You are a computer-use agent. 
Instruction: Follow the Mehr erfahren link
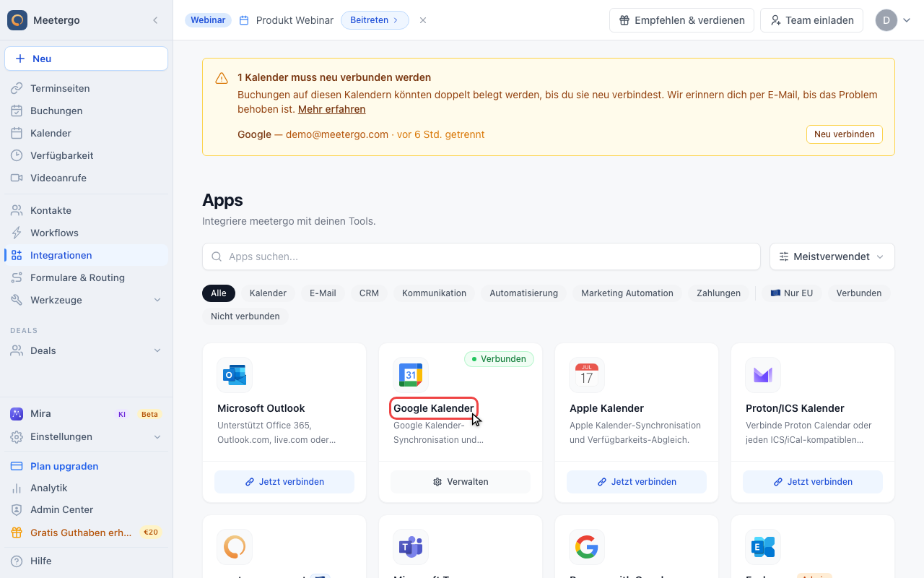332,109
